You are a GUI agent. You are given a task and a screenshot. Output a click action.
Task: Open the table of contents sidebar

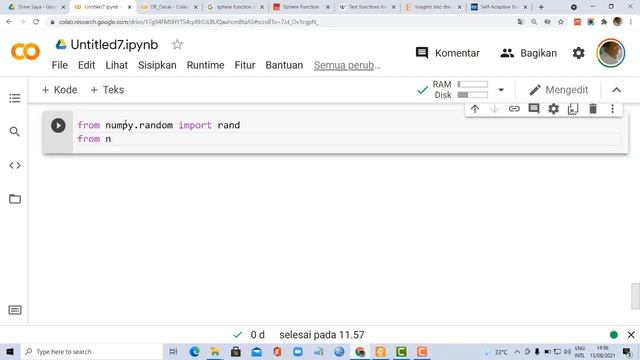click(15, 98)
